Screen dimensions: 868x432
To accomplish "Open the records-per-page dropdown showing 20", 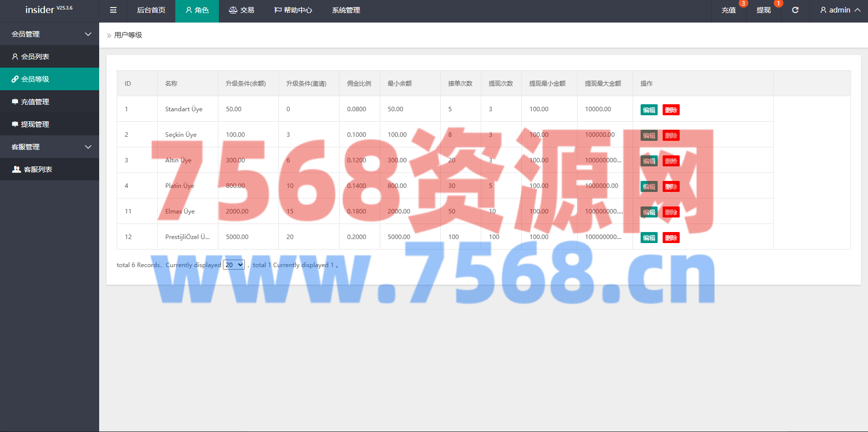I will (x=234, y=265).
